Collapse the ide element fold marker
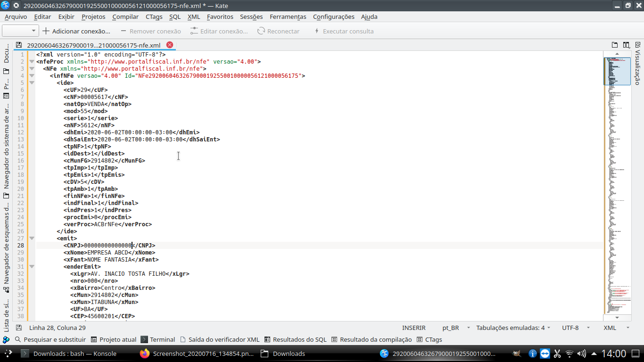The height and width of the screenshot is (362, 644). [x=32, y=82]
